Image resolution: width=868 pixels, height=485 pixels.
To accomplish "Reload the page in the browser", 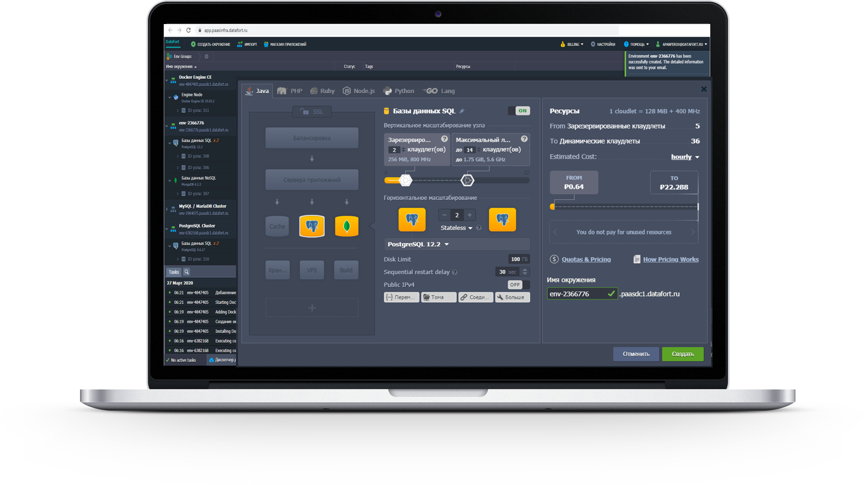I will pyautogui.click(x=188, y=31).
